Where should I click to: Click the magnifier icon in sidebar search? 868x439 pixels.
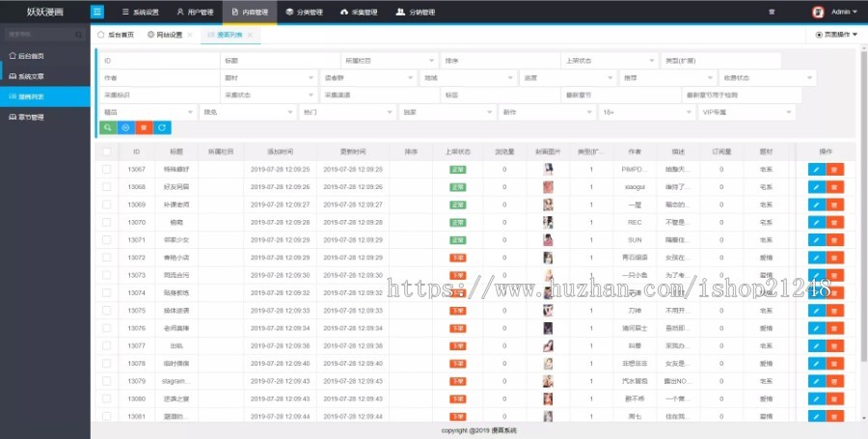click(x=79, y=35)
